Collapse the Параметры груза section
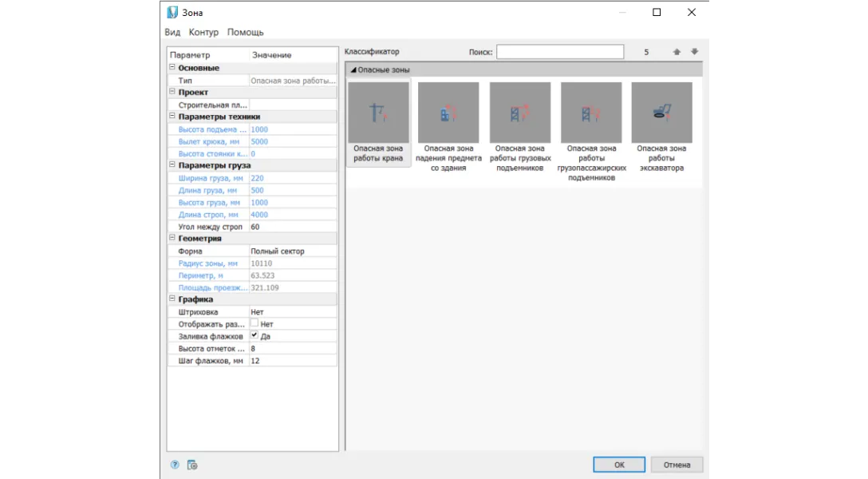868x479 pixels. pyautogui.click(x=172, y=164)
